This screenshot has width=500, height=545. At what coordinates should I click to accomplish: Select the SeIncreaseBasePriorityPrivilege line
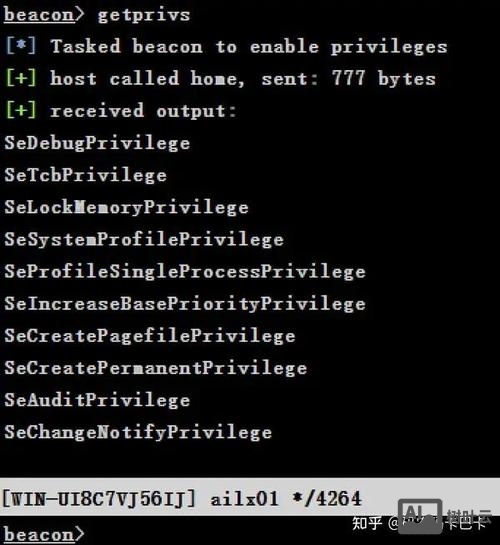(185, 304)
